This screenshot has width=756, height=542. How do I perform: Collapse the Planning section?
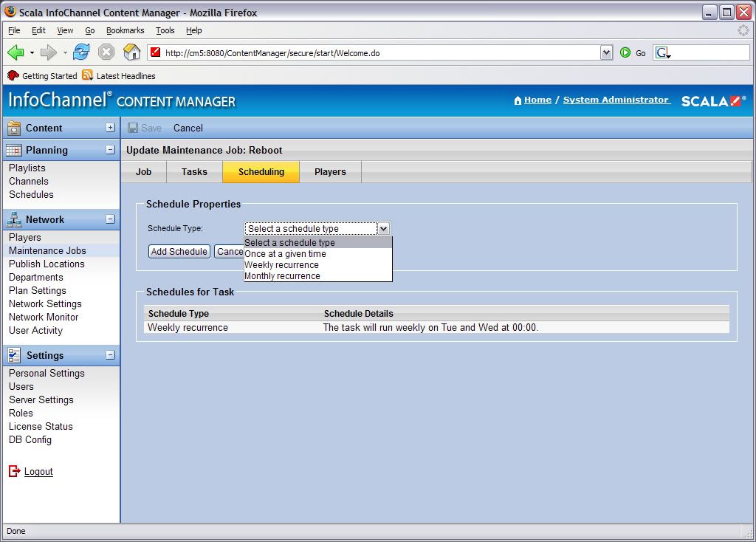click(111, 149)
